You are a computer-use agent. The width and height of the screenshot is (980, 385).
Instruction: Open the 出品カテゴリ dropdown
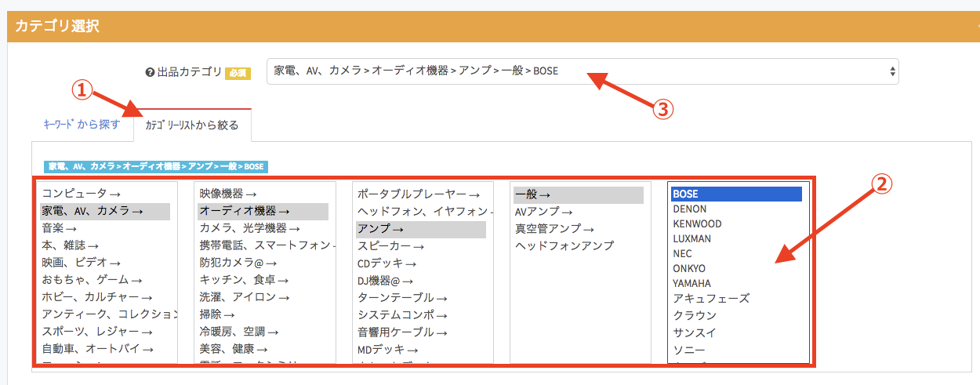pos(582,71)
